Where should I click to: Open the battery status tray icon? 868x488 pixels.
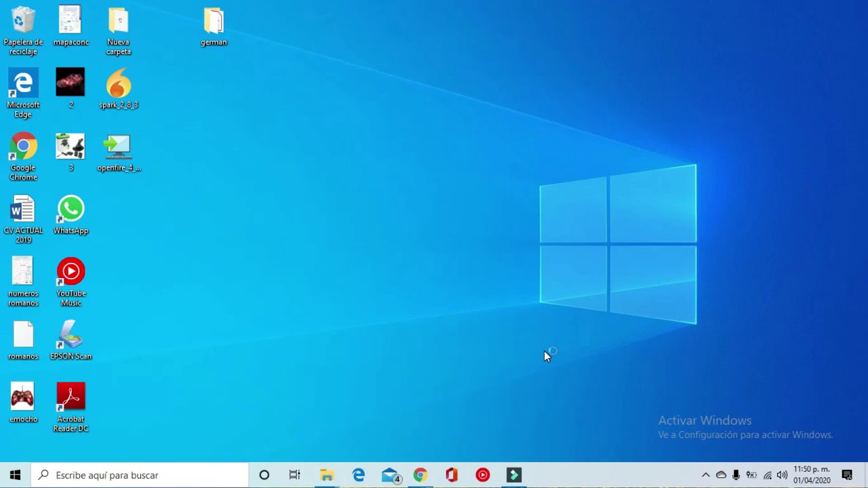tap(751, 475)
